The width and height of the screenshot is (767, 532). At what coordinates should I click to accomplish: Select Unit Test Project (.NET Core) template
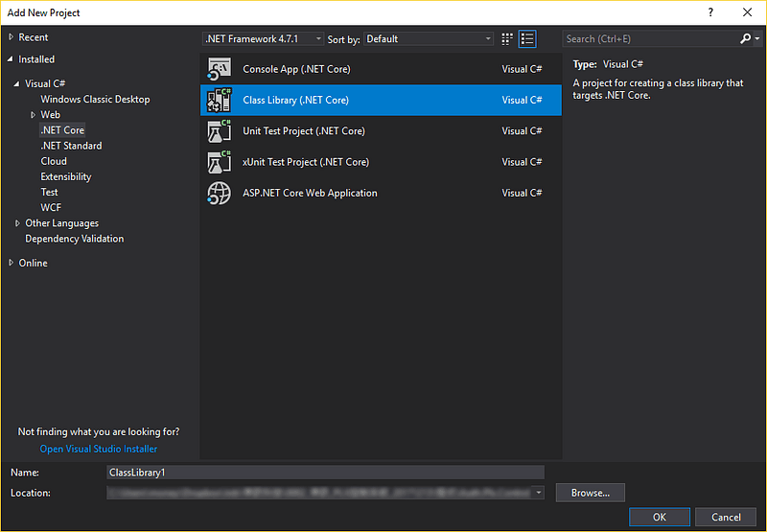(x=381, y=131)
